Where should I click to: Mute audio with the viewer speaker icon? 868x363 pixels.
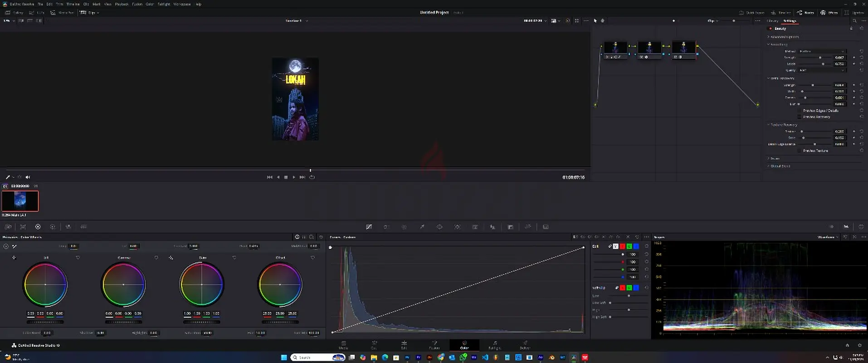pos(28,177)
